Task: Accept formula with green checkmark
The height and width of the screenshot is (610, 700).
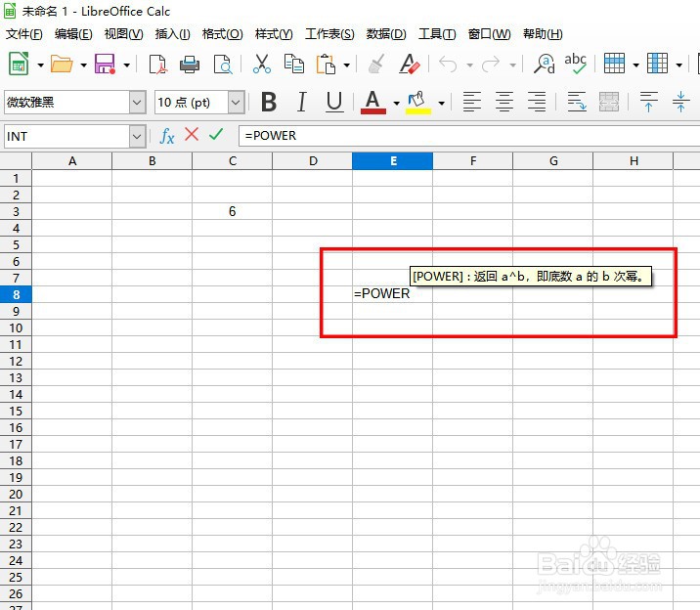Action: (x=216, y=134)
